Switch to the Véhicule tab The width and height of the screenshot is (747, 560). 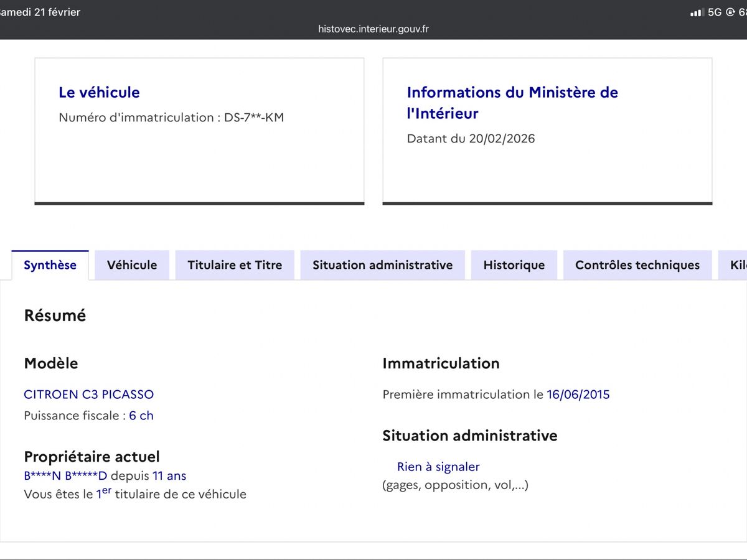131,264
